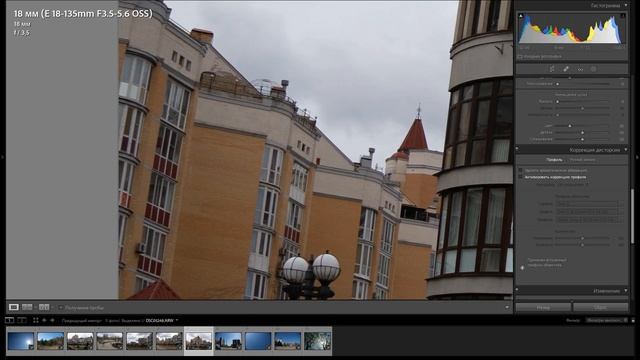Click the lens profile tip bulb icon
This screenshot has height=360, width=640.
tap(522, 268)
